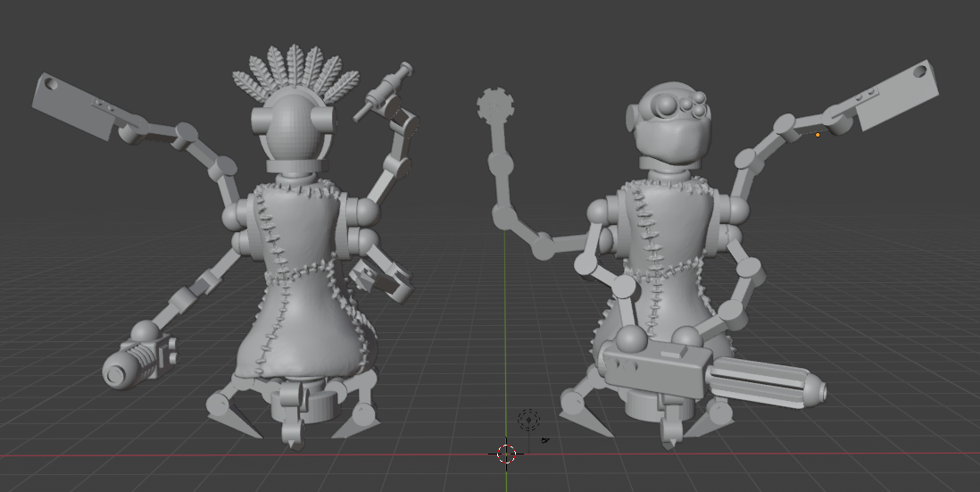Select the feather headdress on the left robot
This screenshot has height=492, width=980.
coord(294,77)
